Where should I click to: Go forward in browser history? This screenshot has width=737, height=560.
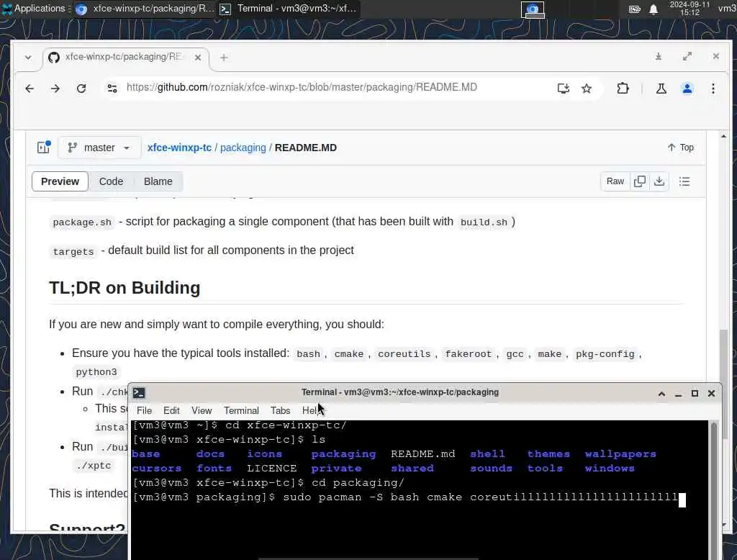click(x=55, y=89)
